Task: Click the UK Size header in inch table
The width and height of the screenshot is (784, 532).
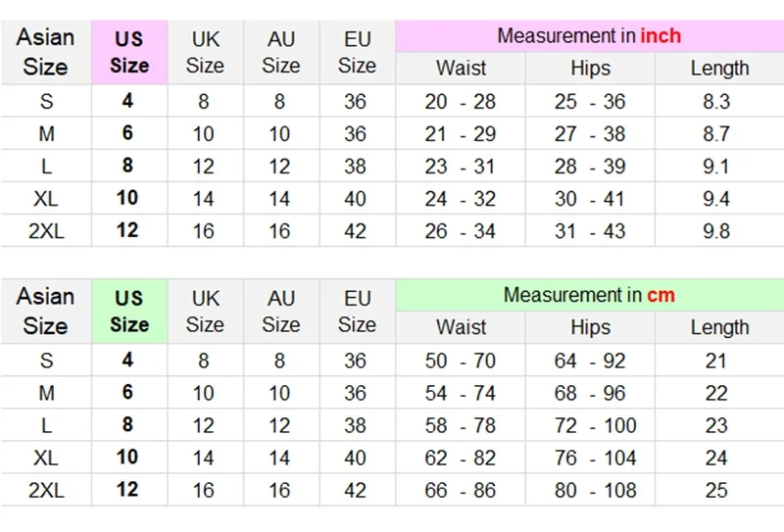Action: pos(205,53)
